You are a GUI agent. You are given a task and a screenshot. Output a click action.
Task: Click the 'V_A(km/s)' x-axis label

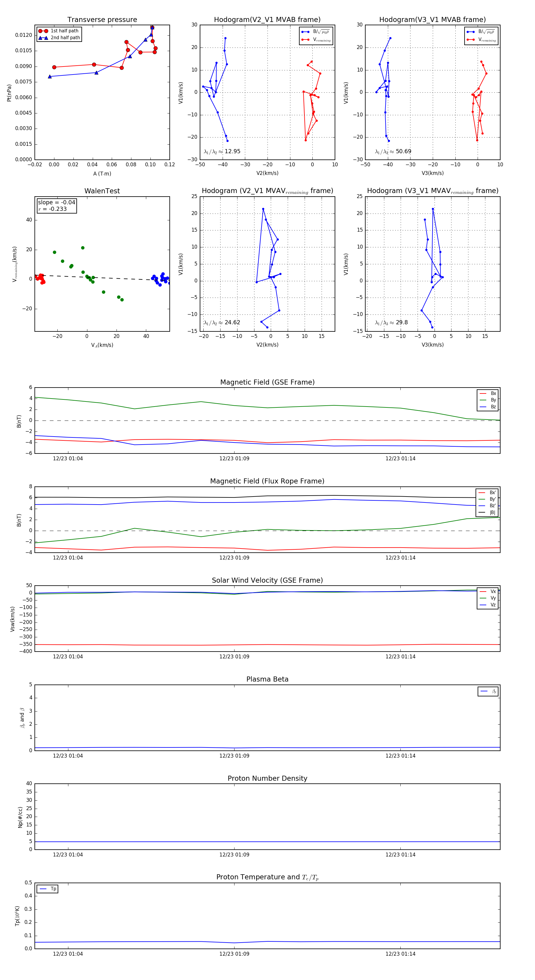(x=102, y=345)
